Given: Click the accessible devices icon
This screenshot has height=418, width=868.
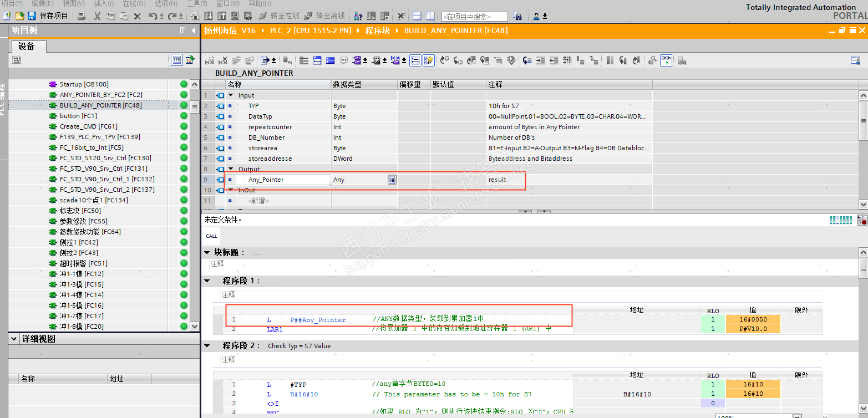Looking at the screenshot, I should click(358, 16).
